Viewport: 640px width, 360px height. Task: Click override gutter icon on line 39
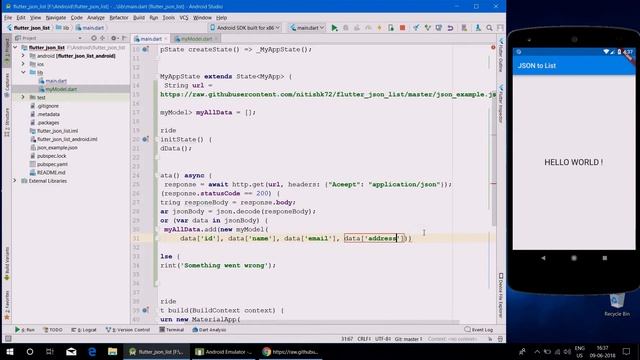click(x=145, y=310)
